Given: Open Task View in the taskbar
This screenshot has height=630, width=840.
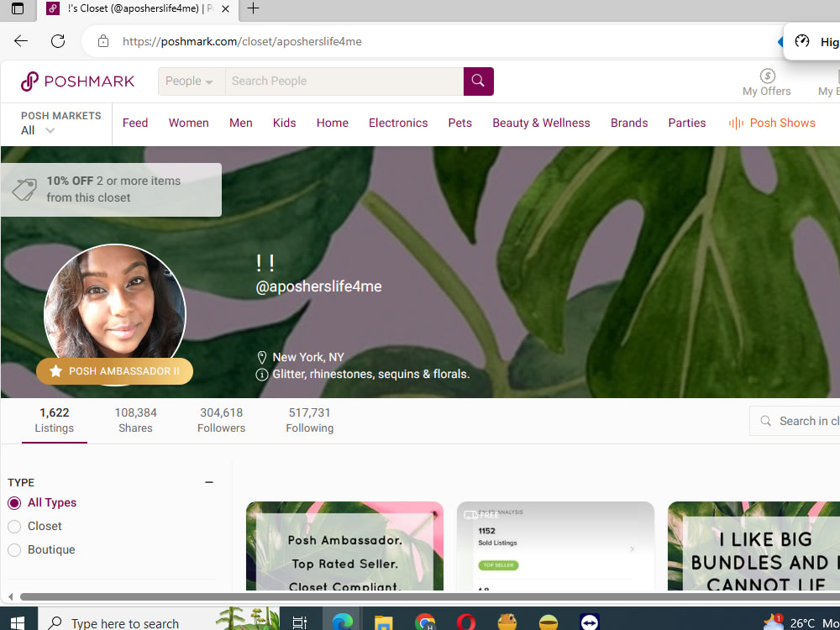Looking at the screenshot, I should click(300, 622).
